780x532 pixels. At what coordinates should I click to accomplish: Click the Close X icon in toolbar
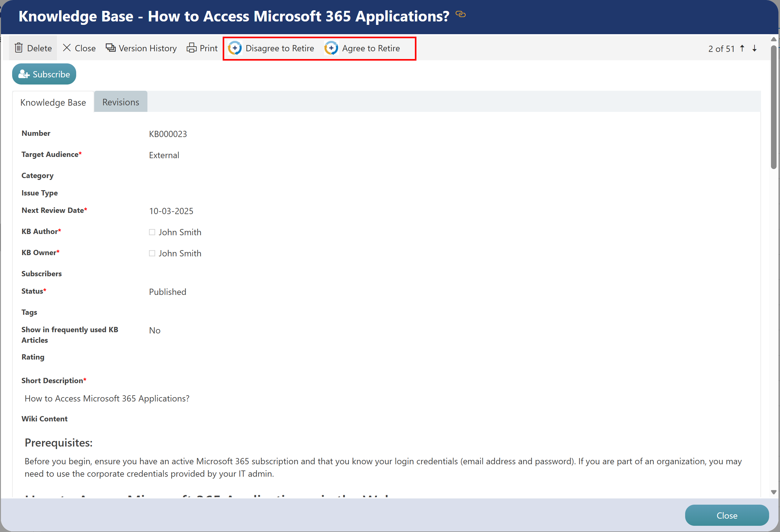[x=67, y=48]
